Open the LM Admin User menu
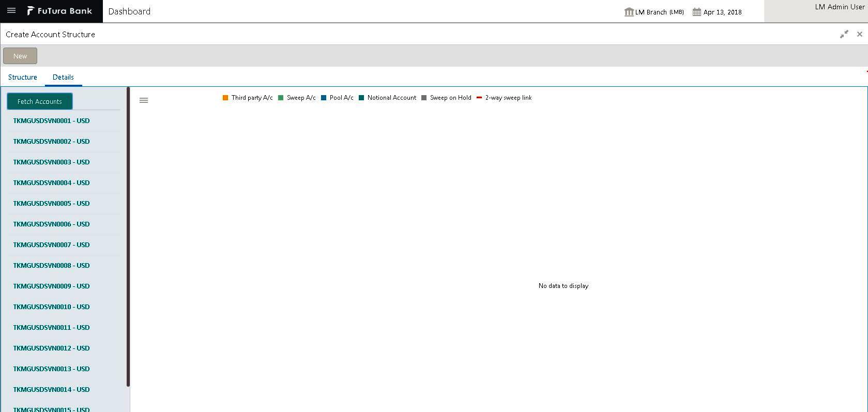The height and width of the screenshot is (412, 868). click(840, 7)
